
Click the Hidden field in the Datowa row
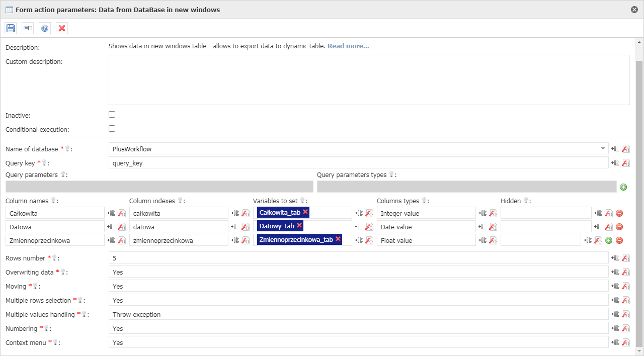point(546,227)
